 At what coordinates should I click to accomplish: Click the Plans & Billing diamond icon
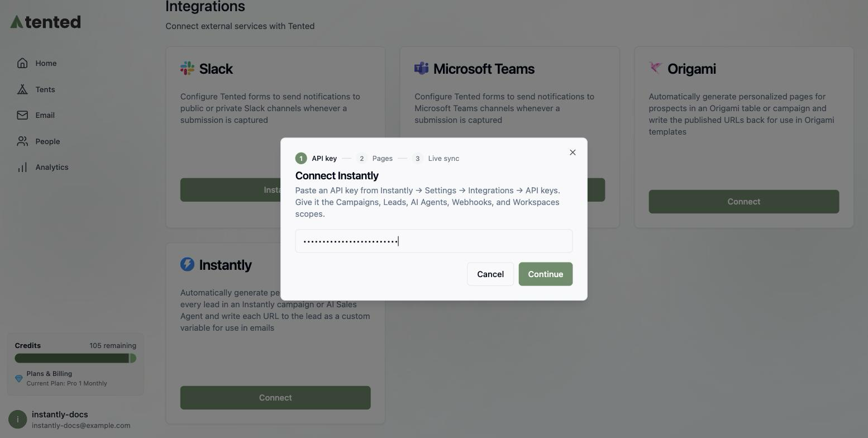point(18,378)
